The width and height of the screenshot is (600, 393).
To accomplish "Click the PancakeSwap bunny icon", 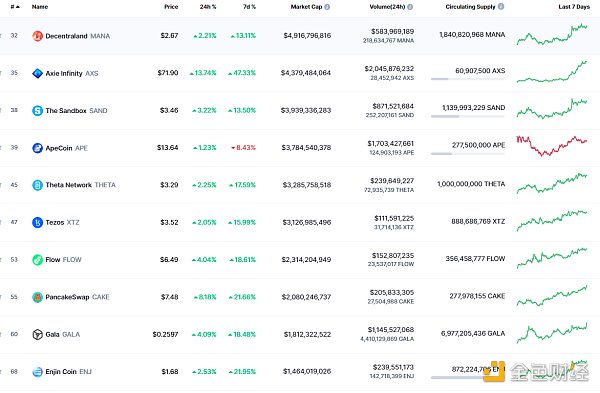I will [x=37, y=297].
